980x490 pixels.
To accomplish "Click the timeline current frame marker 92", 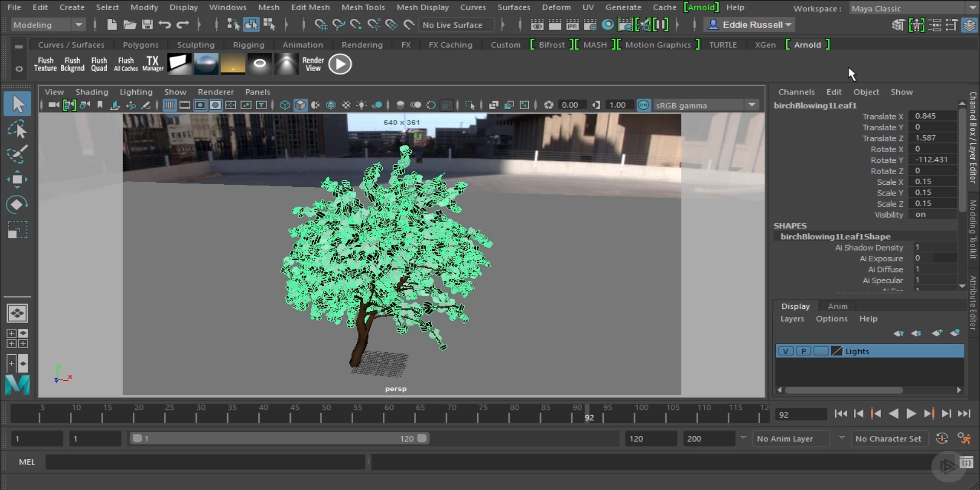I will pos(589,413).
